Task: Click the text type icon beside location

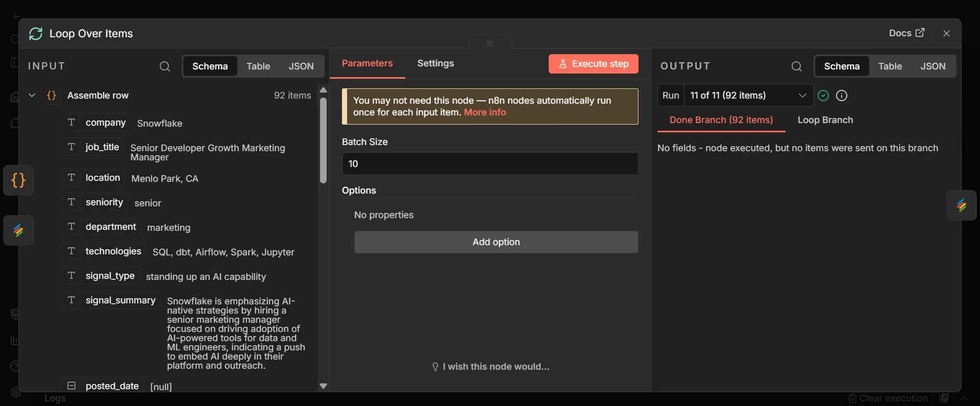Action: coord(71,178)
